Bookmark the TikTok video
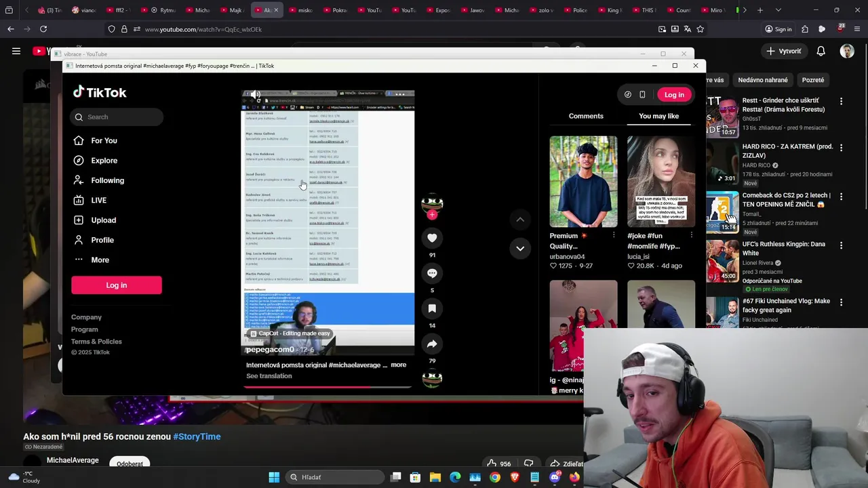The image size is (868, 488). point(432,308)
